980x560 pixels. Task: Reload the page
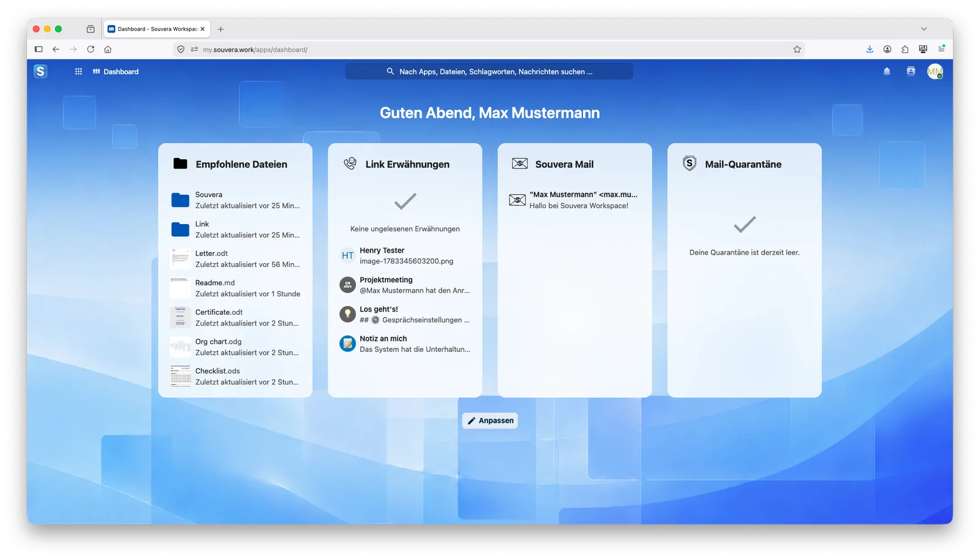pyautogui.click(x=91, y=50)
